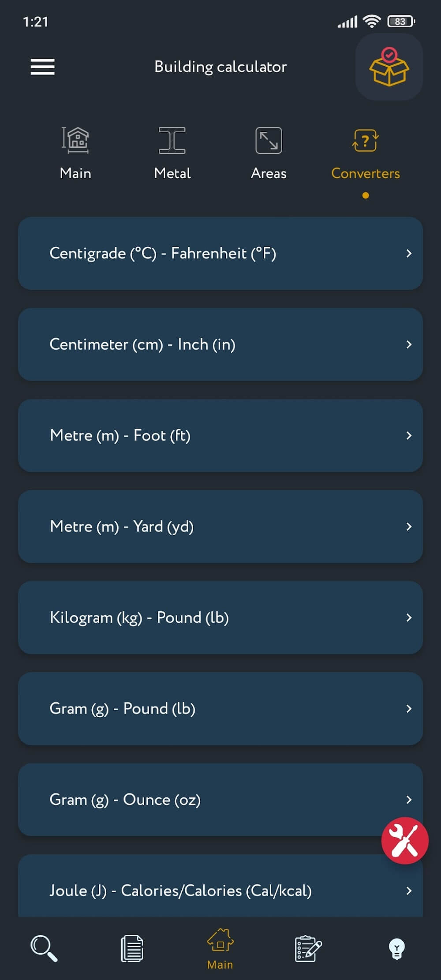Expand the Kilogram to Pound chevron
This screenshot has height=980, width=441.
point(409,617)
